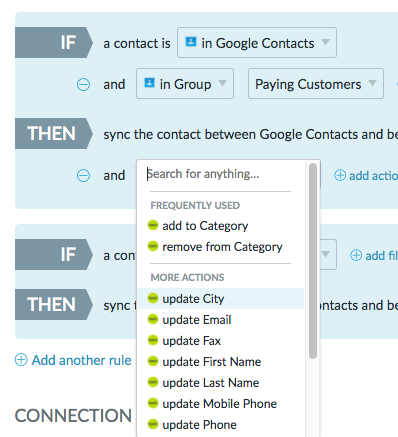Select 'remove from Category' action
The width and height of the screenshot is (398, 437).
click(221, 247)
